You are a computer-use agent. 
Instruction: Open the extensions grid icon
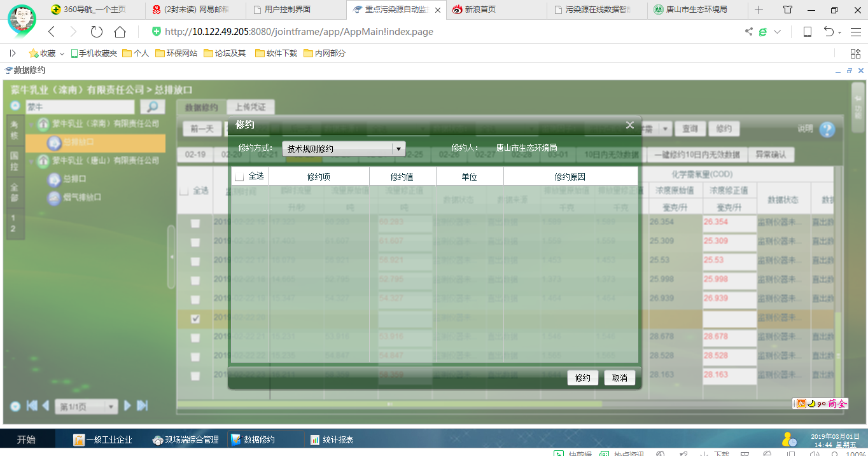[x=856, y=53]
